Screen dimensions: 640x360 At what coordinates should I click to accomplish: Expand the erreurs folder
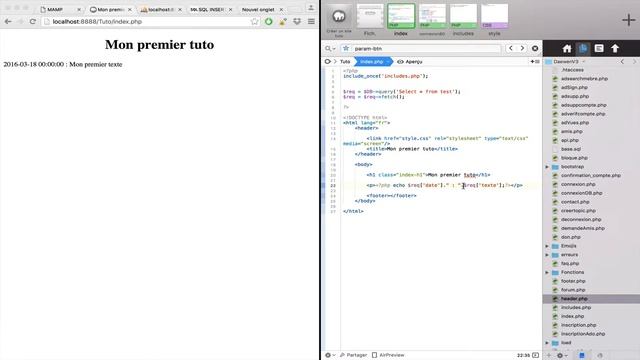pos(547,255)
